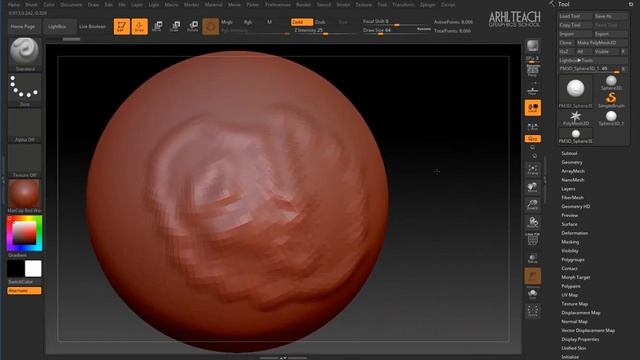Open the Document menu
640x360 pixels.
[71, 4]
